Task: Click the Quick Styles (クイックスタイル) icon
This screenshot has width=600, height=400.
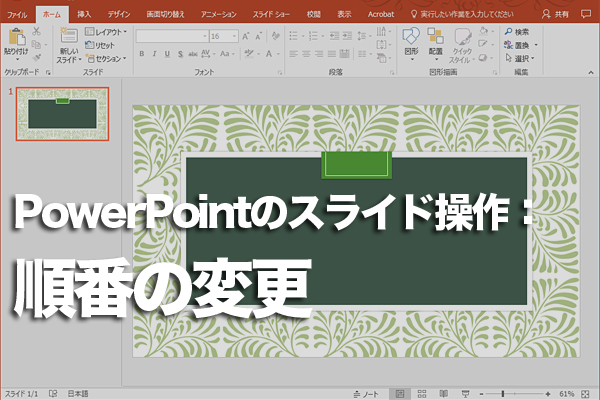Action: [x=462, y=37]
